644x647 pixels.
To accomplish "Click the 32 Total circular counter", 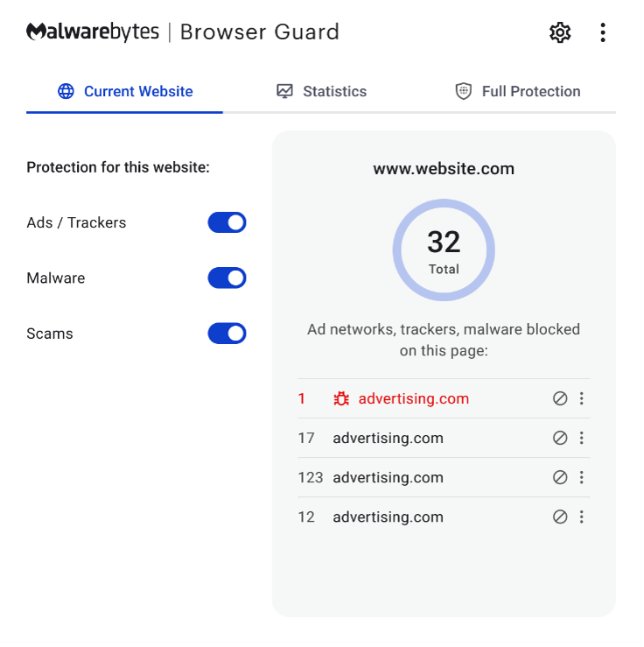I will 444,250.
